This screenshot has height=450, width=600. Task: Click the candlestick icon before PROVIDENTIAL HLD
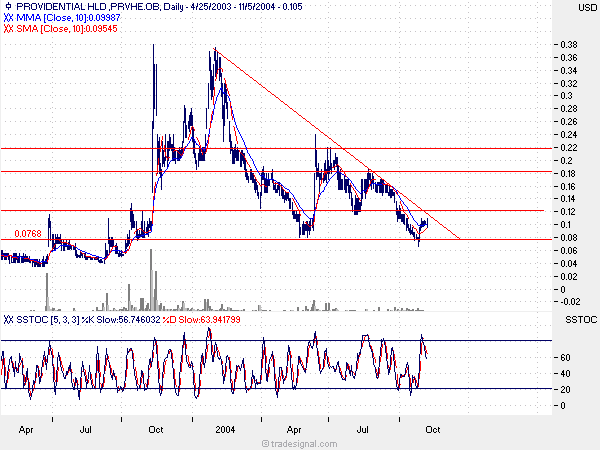click(x=9, y=8)
